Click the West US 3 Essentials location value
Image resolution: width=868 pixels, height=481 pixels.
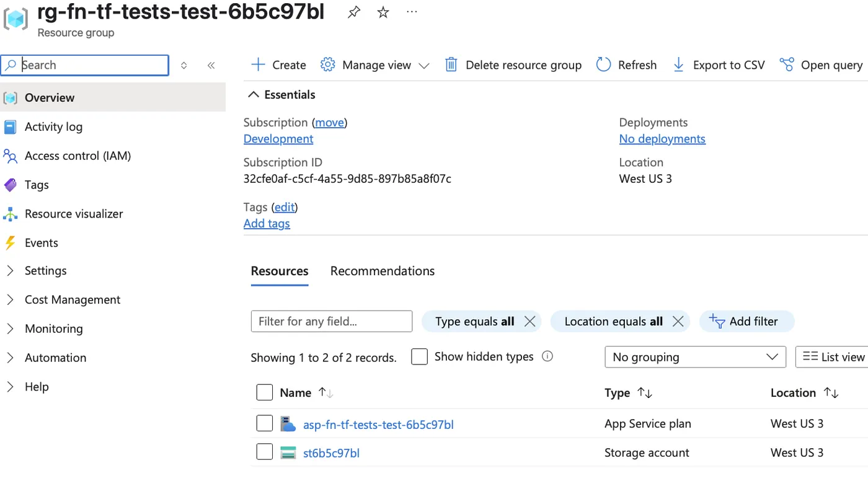click(645, 179)
